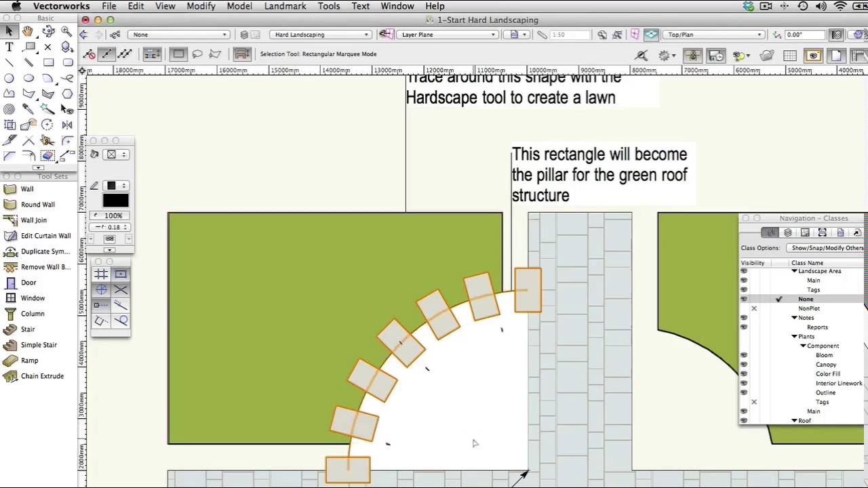Open the Landmark menu
The width and height of the screenshot is (868, 488).
pyautogui.click(x=285, y=6)
